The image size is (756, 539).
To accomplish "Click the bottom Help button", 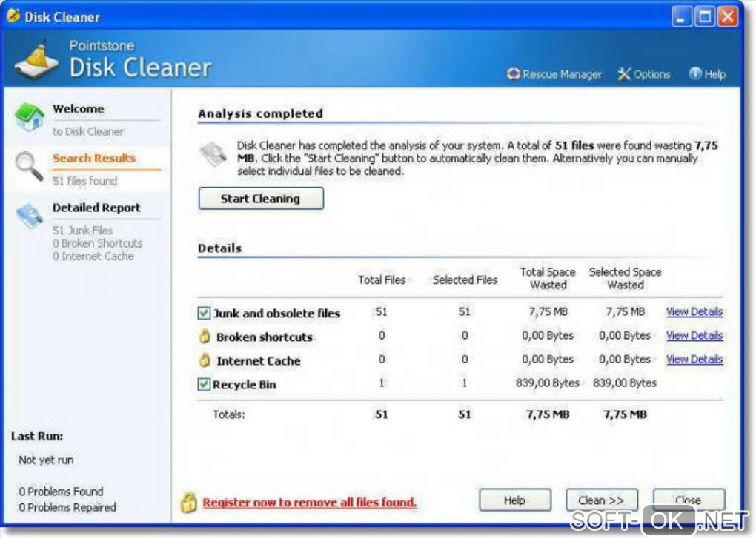I will 515,500.
